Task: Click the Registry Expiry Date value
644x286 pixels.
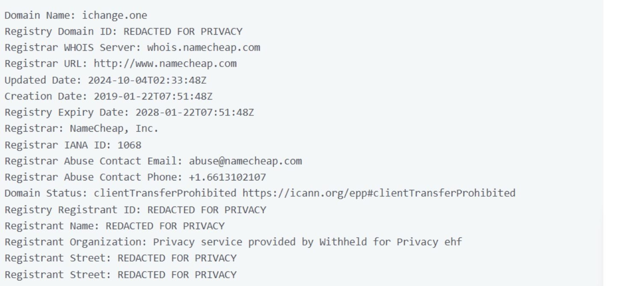Action: tap(195, 113)
